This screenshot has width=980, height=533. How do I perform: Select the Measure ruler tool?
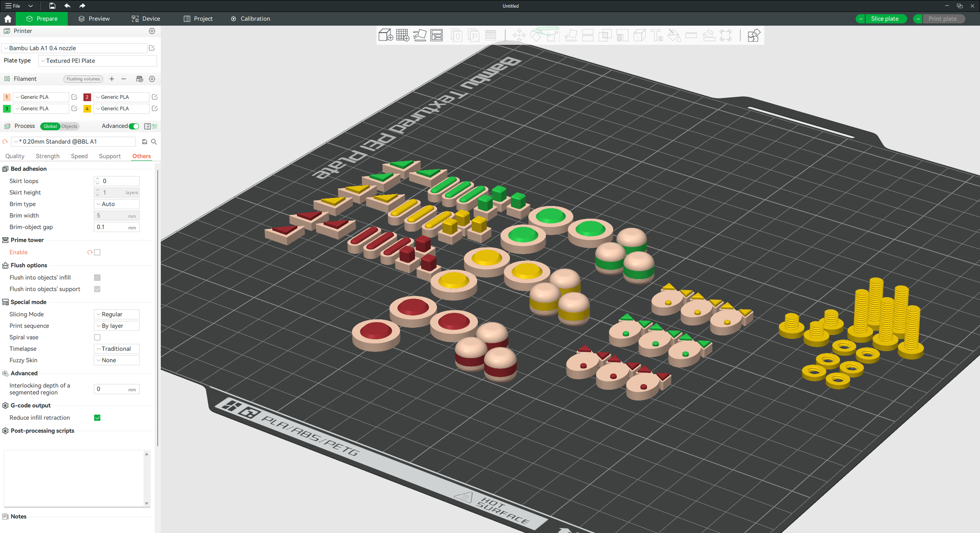click(x=691, y=35)
